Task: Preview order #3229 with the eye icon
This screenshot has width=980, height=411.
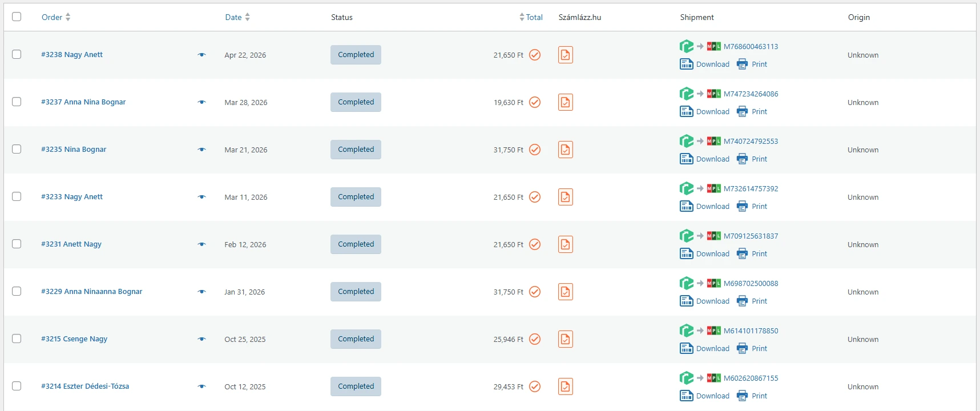Action: tap(201, 292)
